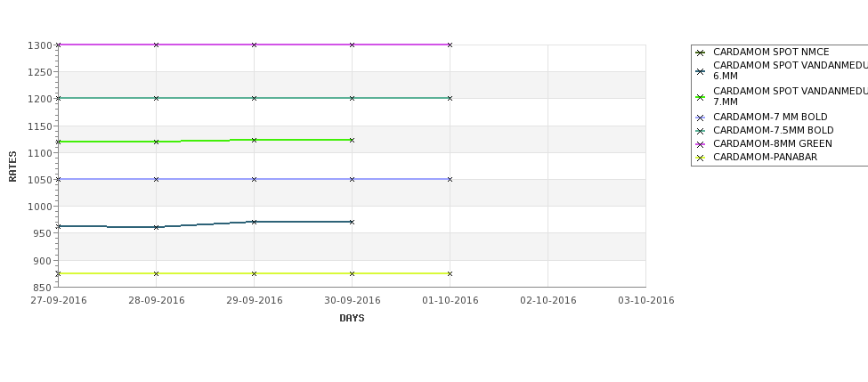
Task: Click the Vandanmedu 6.MM legend marker
Action: click(x=700, y=71)
